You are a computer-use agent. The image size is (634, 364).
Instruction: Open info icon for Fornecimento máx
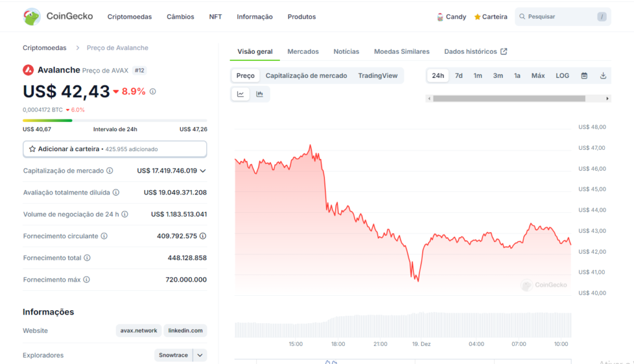pyautogui.click(x=87, y=280)
